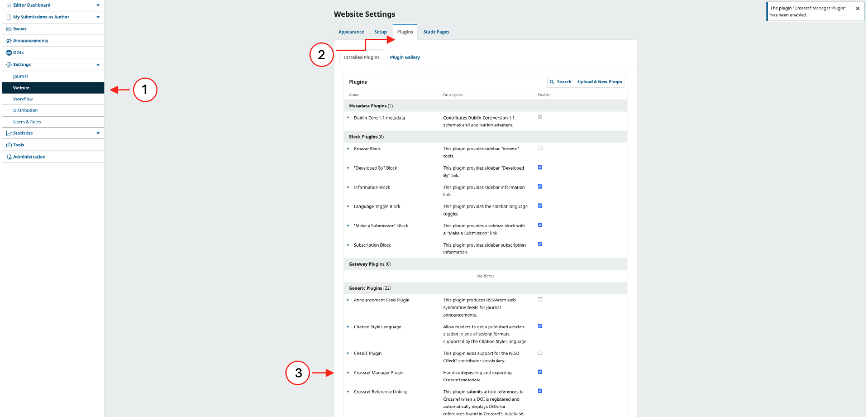Expand the "Make a Submission" Block row
This screenshot has height=417, width=868.
pyautogui.click(x=349, y=226)
